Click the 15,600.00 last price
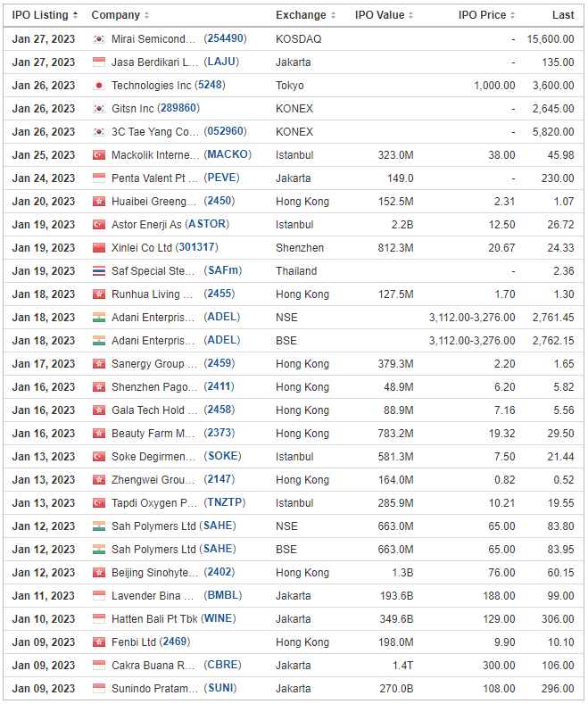Screen dimensions: 588x704 (551, 39)
